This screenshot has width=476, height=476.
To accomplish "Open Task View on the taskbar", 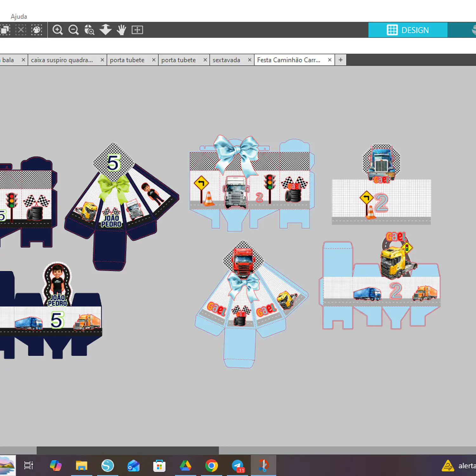I will pyautogui.click(x=29, y=466).
